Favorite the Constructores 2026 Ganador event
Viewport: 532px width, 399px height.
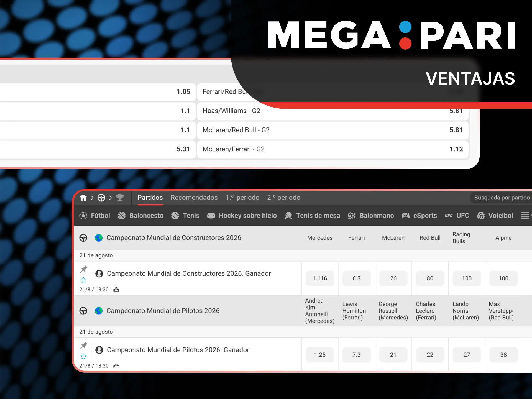pos(83,280)
